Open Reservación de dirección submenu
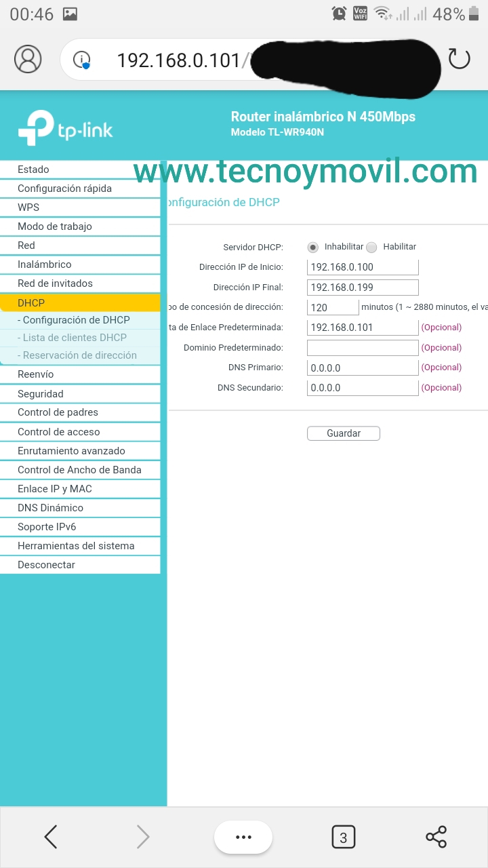Viewport: 488px width, 868px height. (80, 355)
